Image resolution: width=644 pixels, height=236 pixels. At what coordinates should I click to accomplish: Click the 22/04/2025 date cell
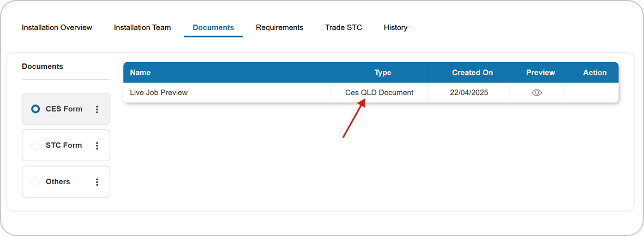tap(469, 92)
